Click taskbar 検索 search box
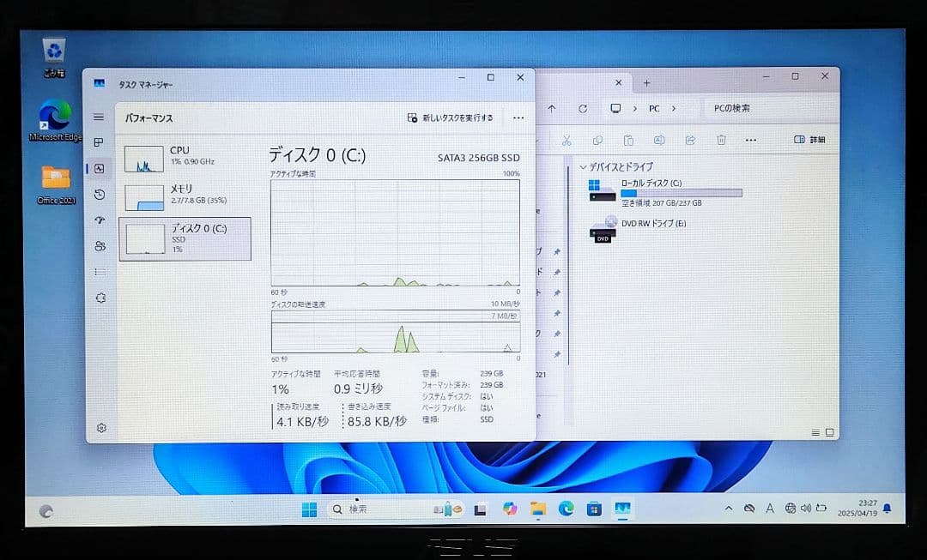 click(396, 509)
